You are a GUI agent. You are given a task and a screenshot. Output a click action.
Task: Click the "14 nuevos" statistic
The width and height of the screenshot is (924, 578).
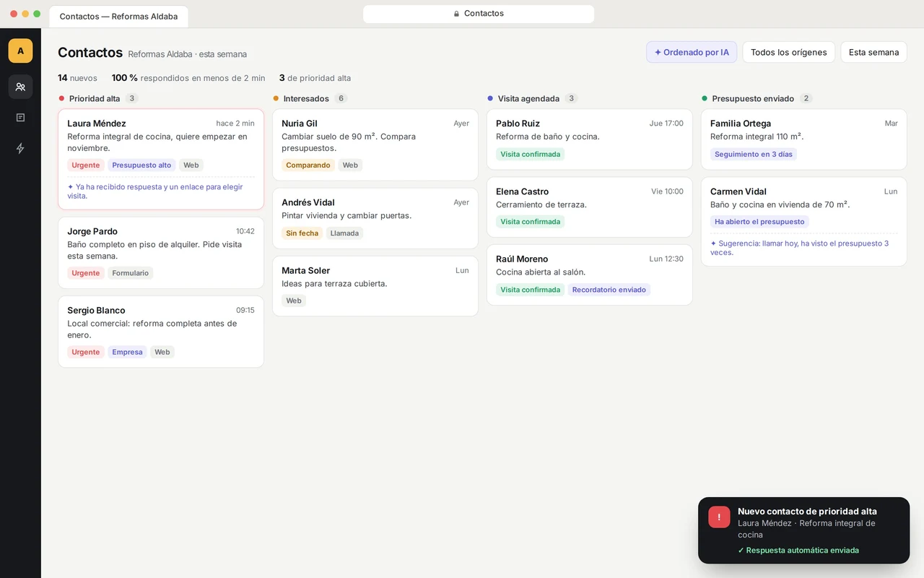pyautogui.click(x=77, y=78)
